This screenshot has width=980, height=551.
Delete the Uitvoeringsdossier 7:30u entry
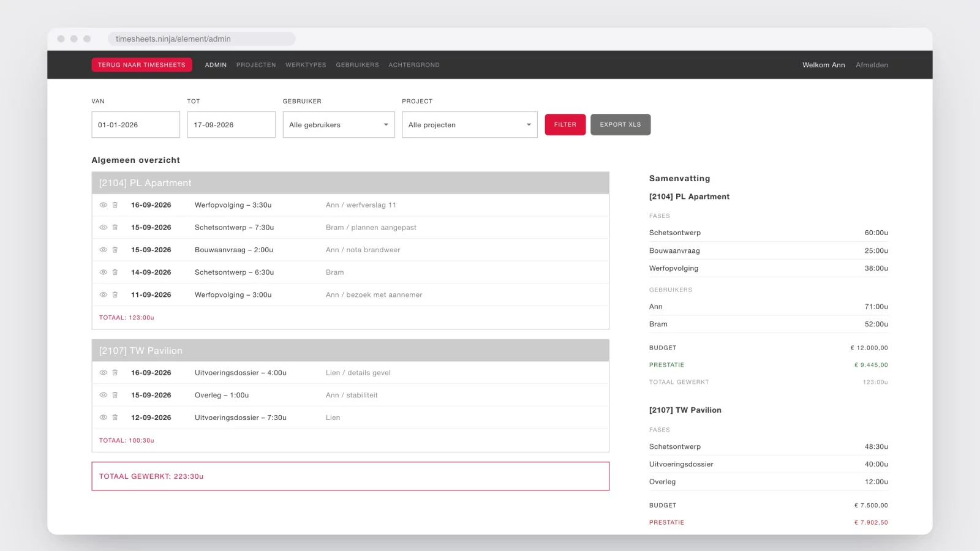tap(115, 418)
